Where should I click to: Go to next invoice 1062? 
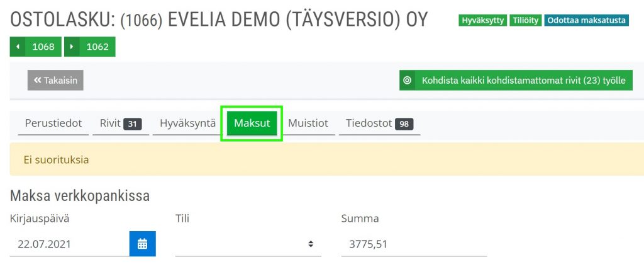click(x=90, y=47)
